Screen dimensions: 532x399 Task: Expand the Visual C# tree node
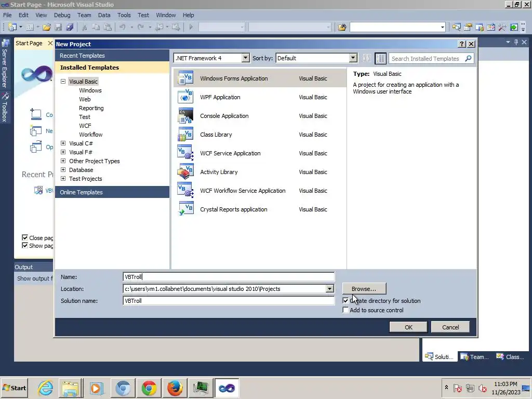point(63,143)
